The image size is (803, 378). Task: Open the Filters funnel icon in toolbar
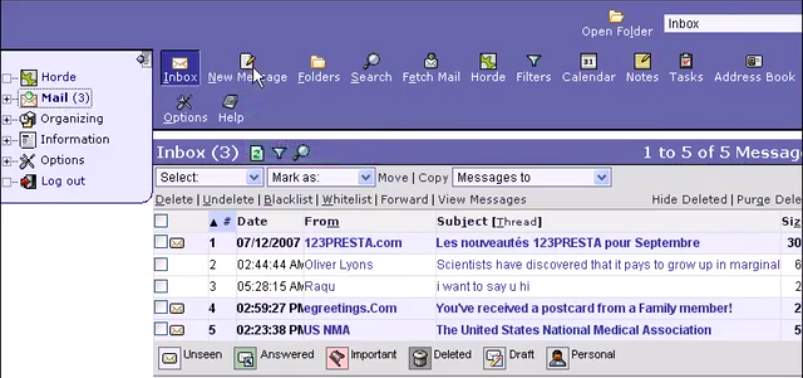tap(534, 61)
